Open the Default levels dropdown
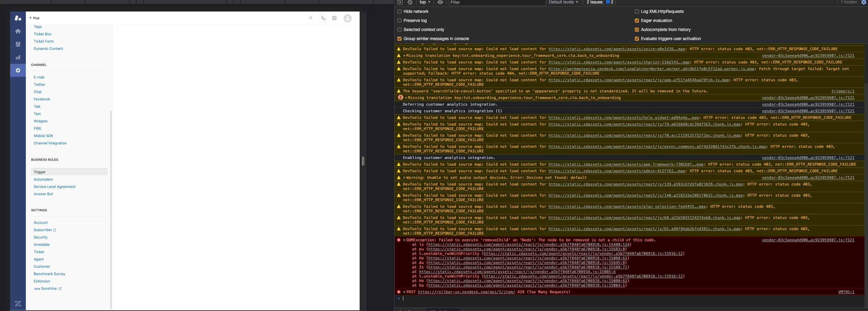The width and height of the screenshot is (868, 311). [563, 2]
